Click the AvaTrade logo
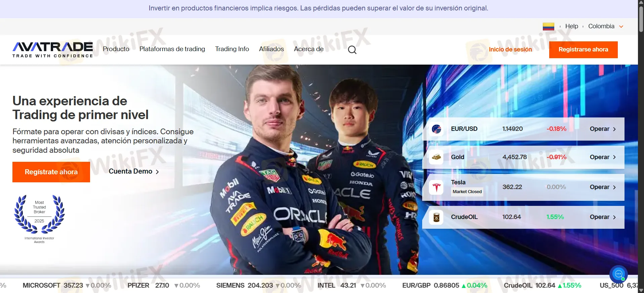Image resolution: width=644 pixels, height=293 pixels. [53, 49]
